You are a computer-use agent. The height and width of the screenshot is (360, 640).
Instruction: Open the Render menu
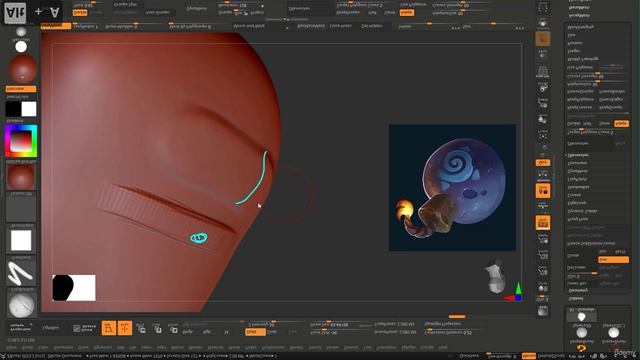point(296,347)
